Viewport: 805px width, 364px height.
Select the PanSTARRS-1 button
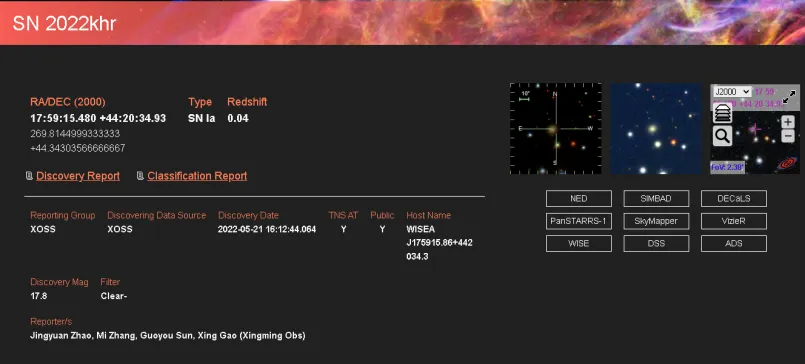[x=579, y=221]
